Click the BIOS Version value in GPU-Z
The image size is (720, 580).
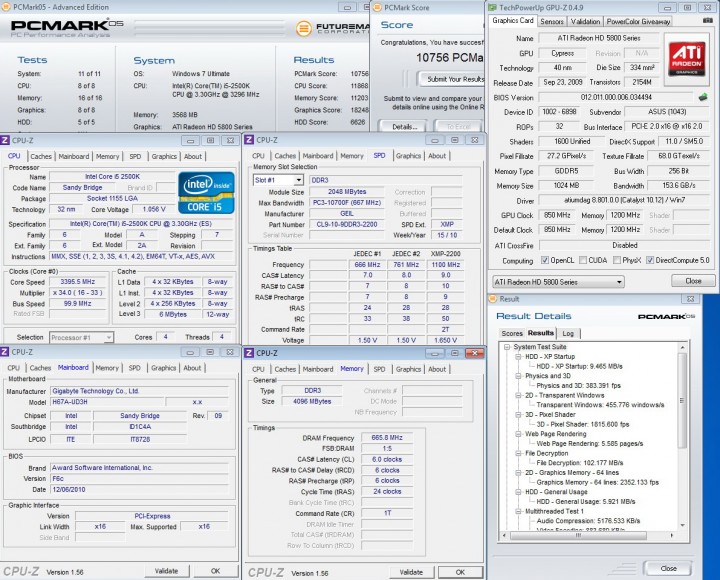[616, 97]
